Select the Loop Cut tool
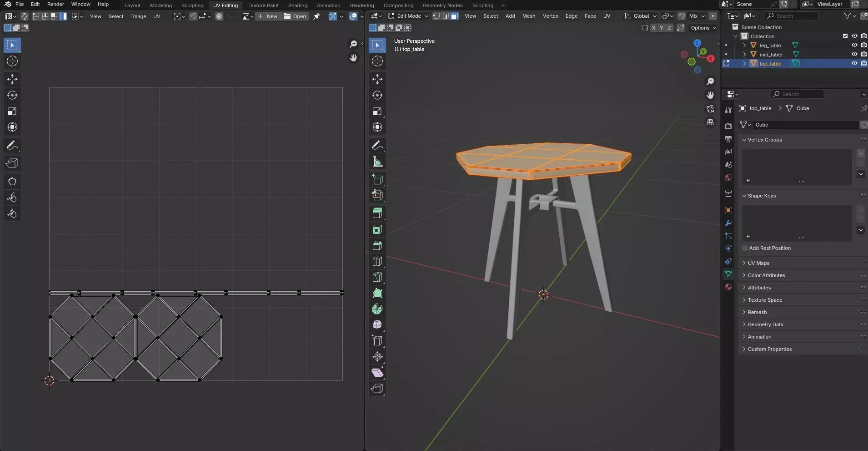This screenshot has height=451, width=868. [377, 261]
